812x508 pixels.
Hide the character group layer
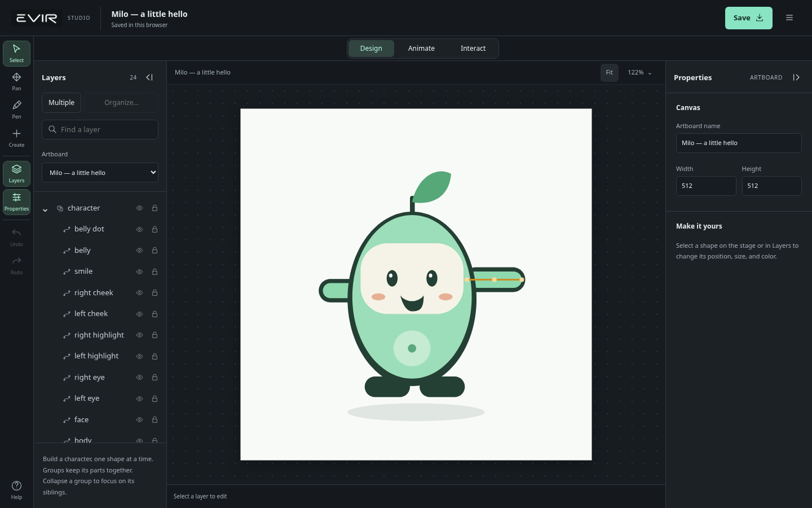point(139,208)
